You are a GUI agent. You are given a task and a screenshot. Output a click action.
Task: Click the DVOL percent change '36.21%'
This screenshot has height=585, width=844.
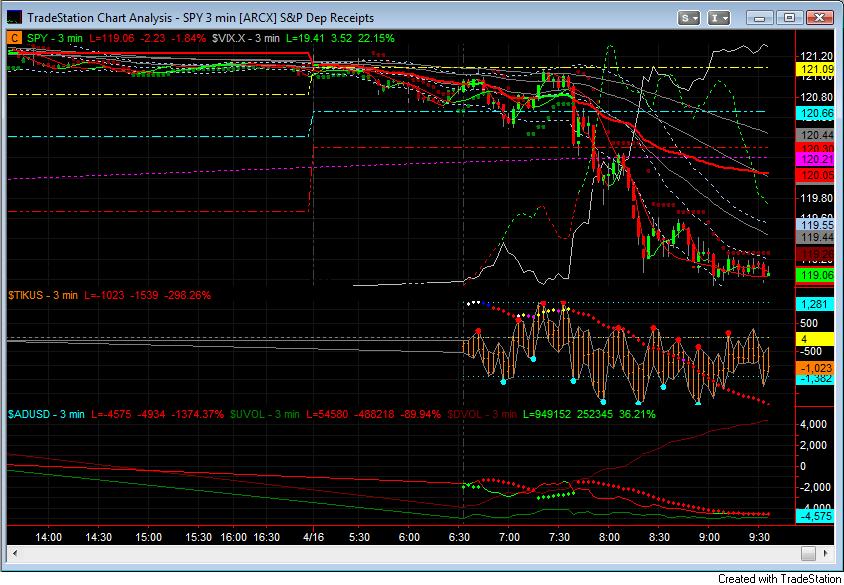(637, 414)
